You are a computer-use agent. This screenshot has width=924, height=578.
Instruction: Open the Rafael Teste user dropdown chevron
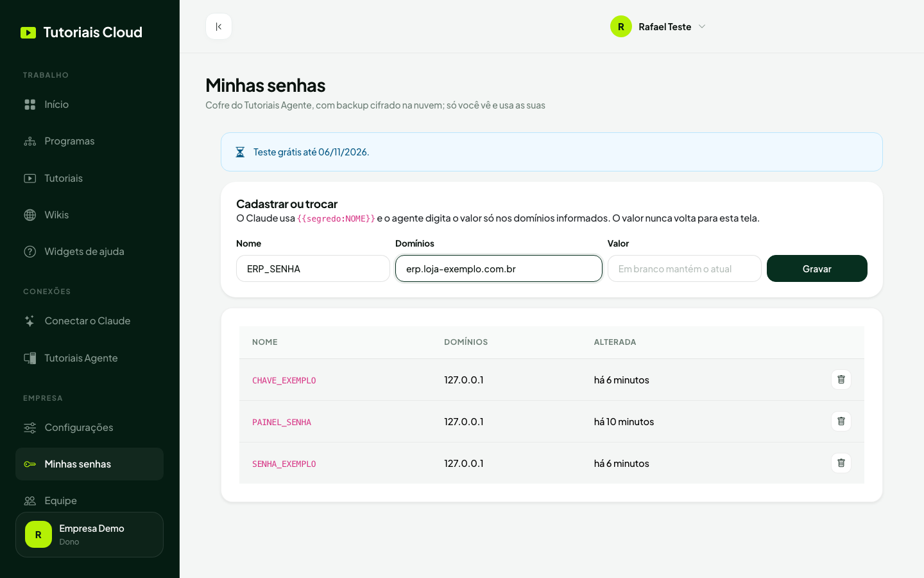(702, 26)
